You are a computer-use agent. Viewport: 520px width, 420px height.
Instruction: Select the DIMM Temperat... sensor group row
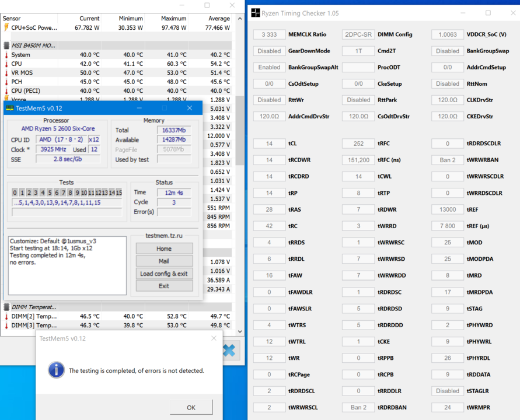pyautogui.click(x=117, y=307)
